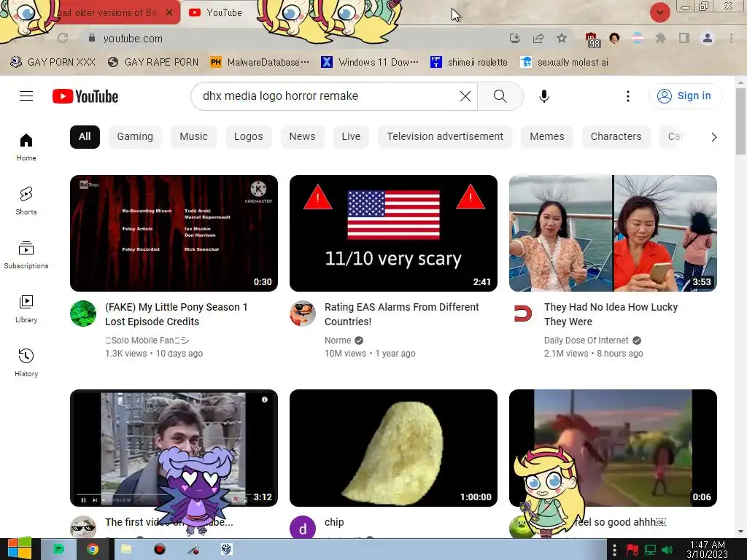Open 'They Had No Idea How Lucky' title
Image resolution: width=747 pixels, height=560 pixels.
tap(611, 314)
